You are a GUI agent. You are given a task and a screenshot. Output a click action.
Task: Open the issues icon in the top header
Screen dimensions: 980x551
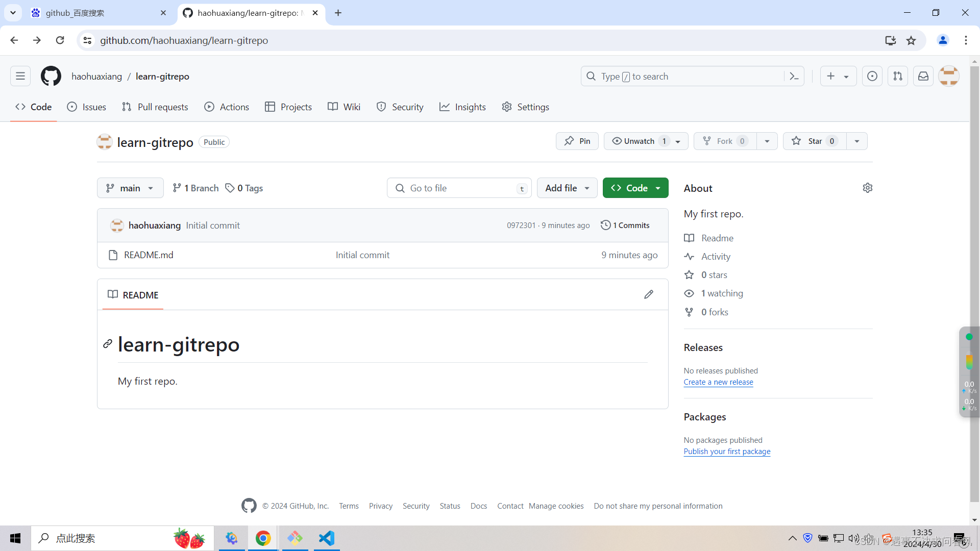(x=872, y=77)
